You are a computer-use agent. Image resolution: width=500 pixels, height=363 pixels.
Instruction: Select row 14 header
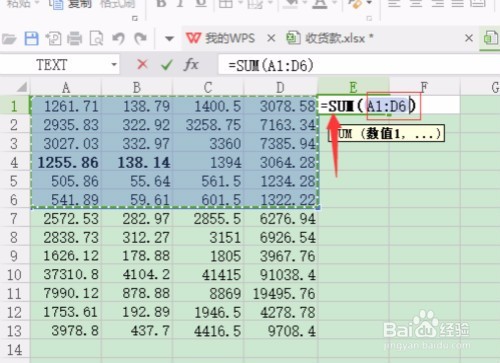pyautogui.click(x=15, y=350)
